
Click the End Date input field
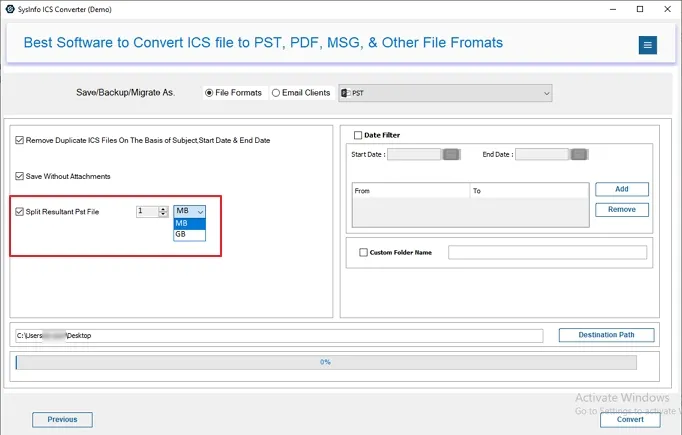[542, 154]
